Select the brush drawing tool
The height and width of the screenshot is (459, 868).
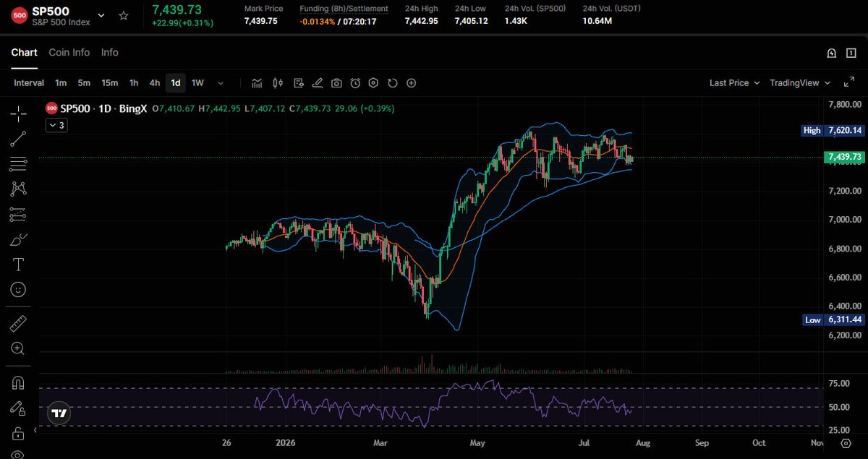point(19,239)
